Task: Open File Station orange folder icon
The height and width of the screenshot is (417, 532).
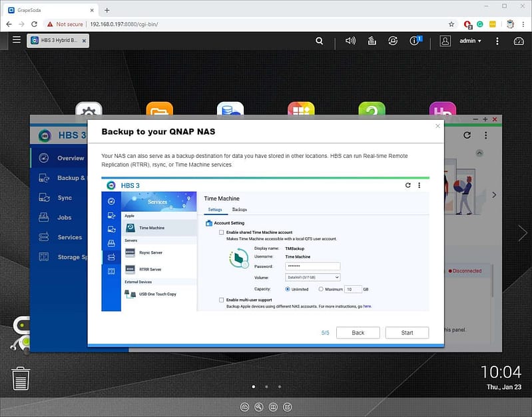Action: click(159, 109)
